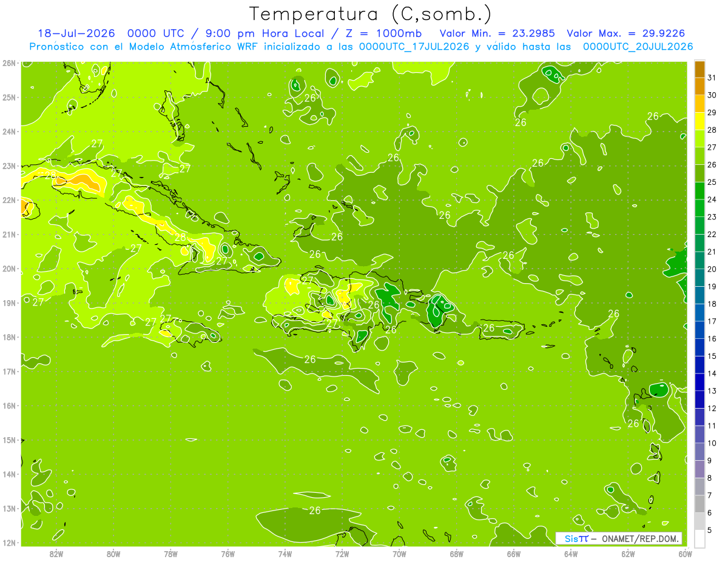Click the 14N latitude axis label
This screenshot has height=562, width=728.
tap(8, 474)
